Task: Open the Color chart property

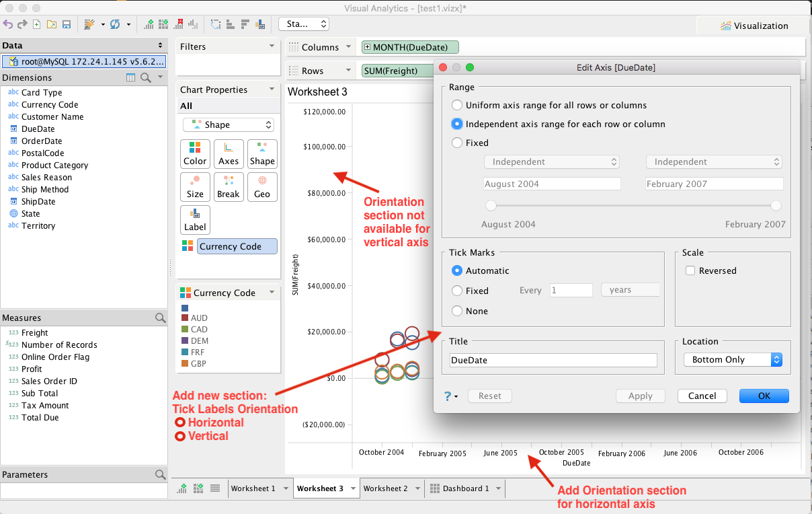Action: (x=195, y=153)
